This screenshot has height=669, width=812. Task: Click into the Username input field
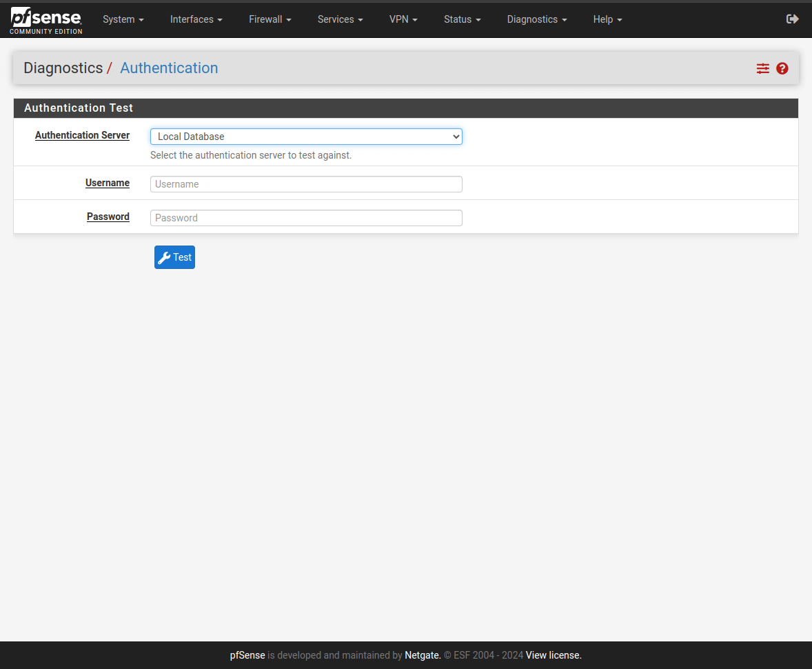tap(306, 184)
